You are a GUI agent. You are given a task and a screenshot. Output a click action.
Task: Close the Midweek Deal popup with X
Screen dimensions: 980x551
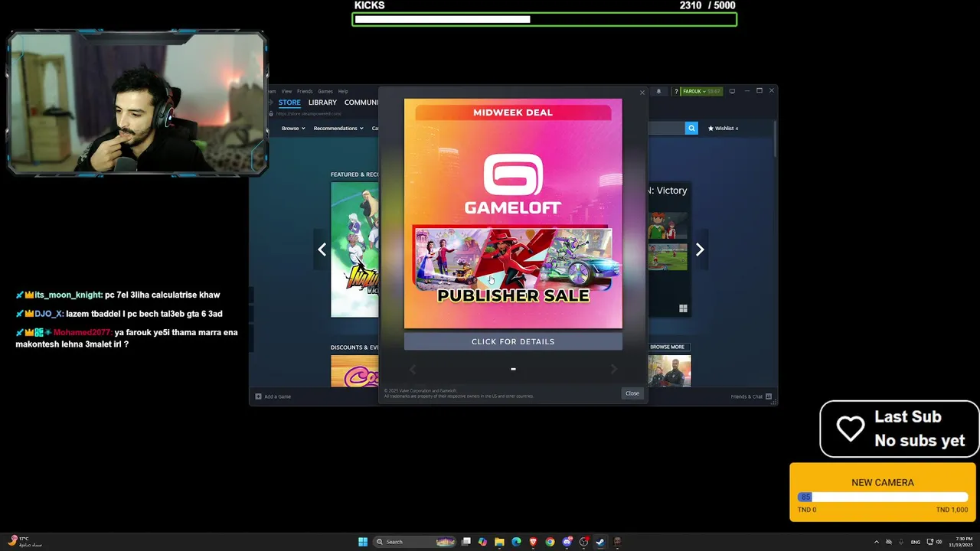coord(642,93)
